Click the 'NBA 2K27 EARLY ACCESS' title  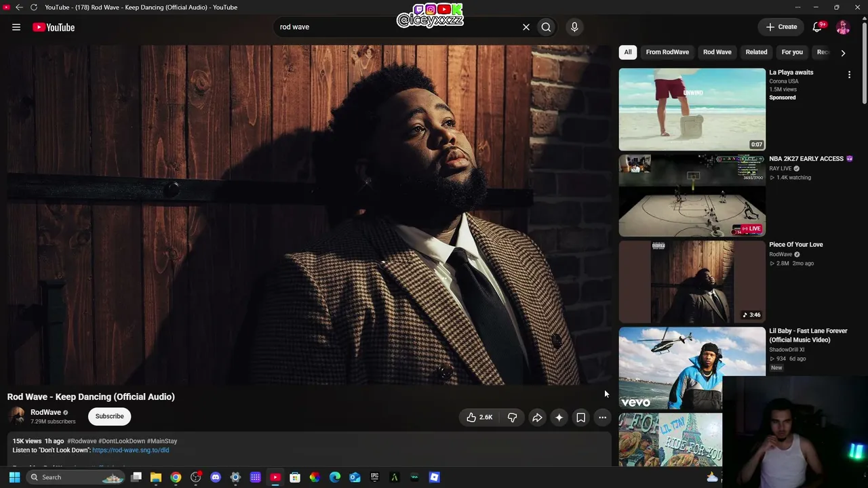click(x=811, y=159)
